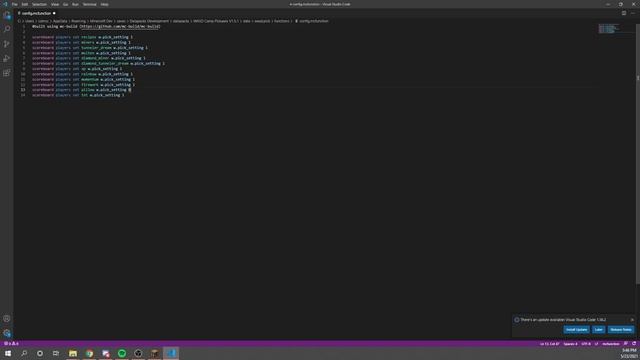The height and width of the screenshot is (360, 640).
Task: Click the notifications bell in status bar
Action: [x=634, y=344]
